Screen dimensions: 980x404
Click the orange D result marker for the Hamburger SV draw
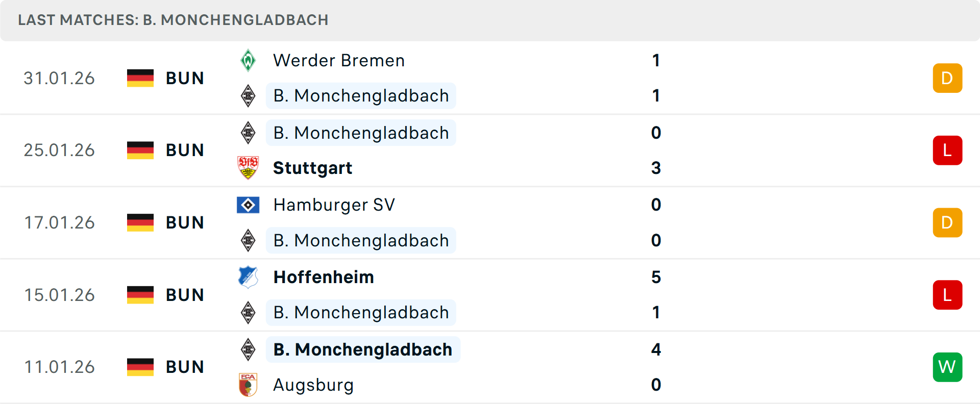947,222
